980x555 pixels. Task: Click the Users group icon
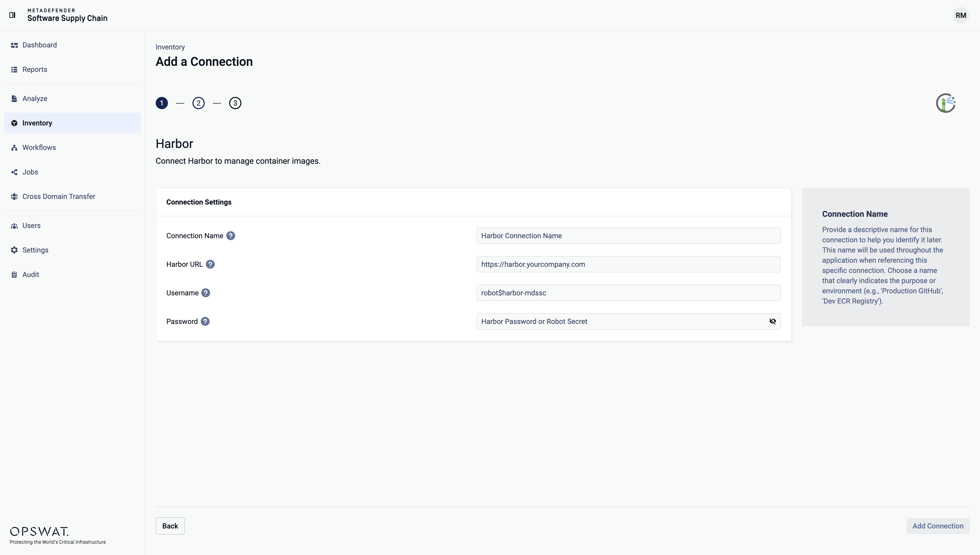coord(14,226)
